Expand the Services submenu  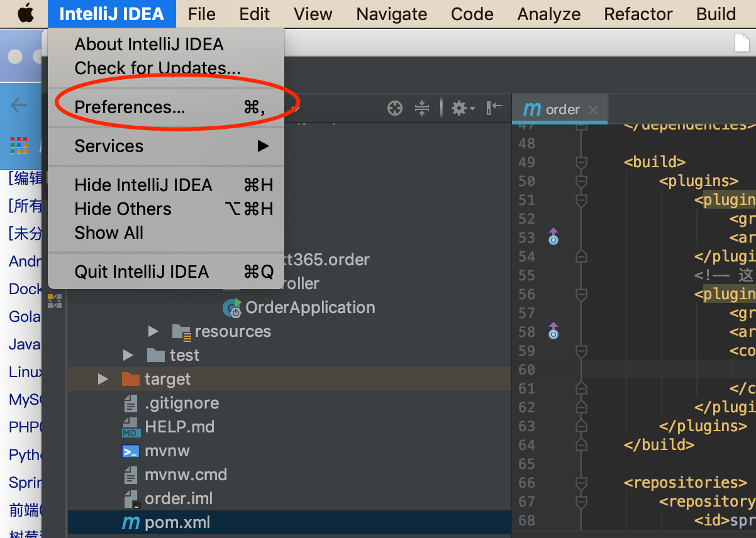tap(166, 146)
